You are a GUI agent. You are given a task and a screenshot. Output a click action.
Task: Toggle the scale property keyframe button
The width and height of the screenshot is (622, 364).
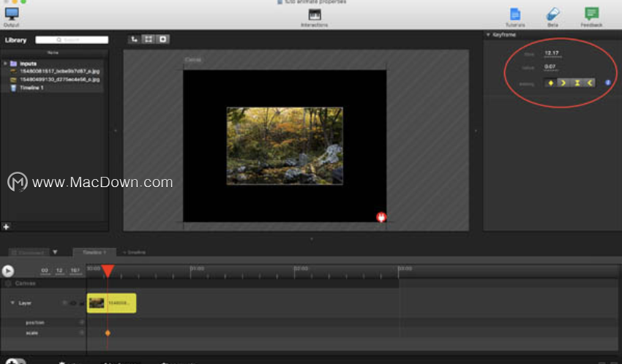click(82, 333)
